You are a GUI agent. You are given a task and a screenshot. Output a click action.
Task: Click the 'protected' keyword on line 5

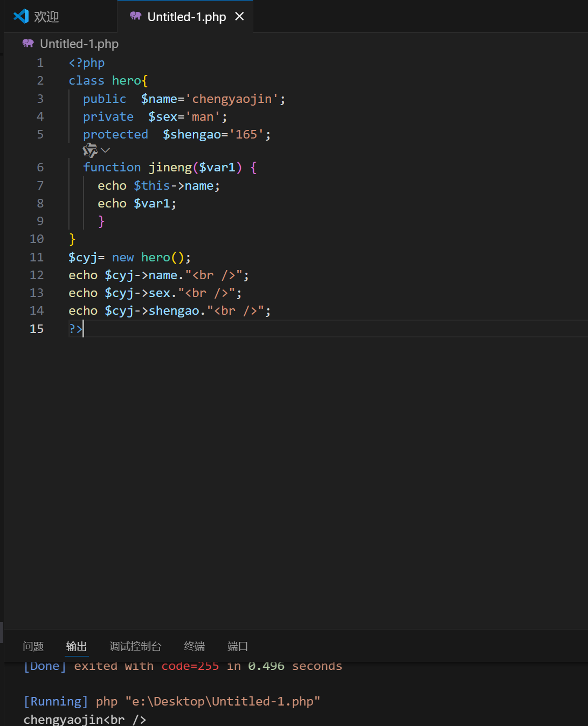click(x=115, y=135)
